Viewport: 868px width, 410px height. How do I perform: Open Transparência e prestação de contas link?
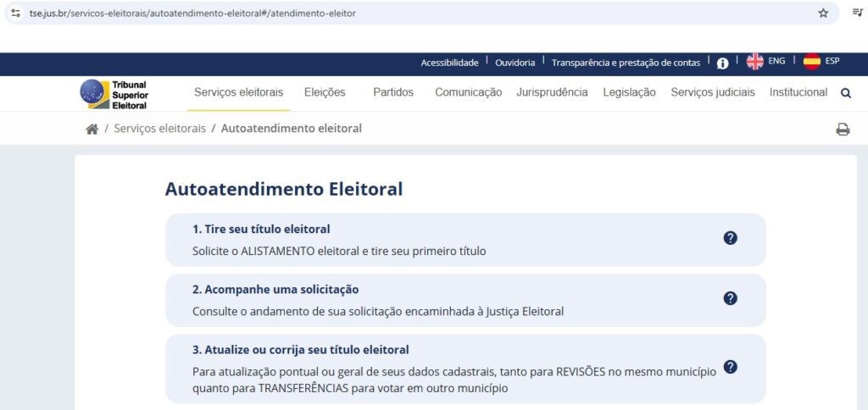point(626,63)
